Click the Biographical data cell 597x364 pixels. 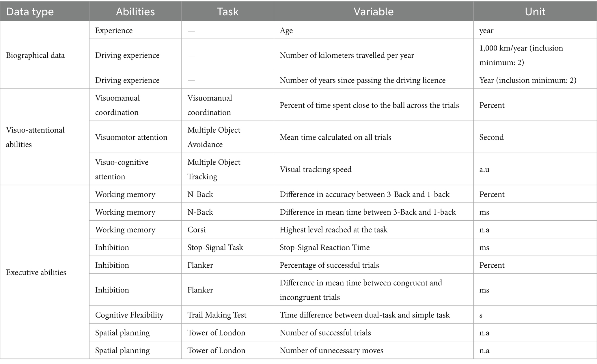[35, 55]
